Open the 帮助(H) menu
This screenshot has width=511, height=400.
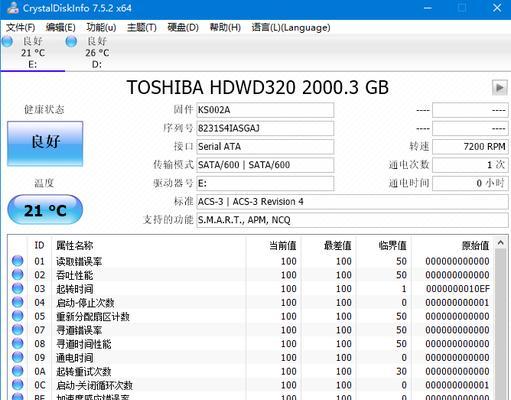(x=225, y=27)
